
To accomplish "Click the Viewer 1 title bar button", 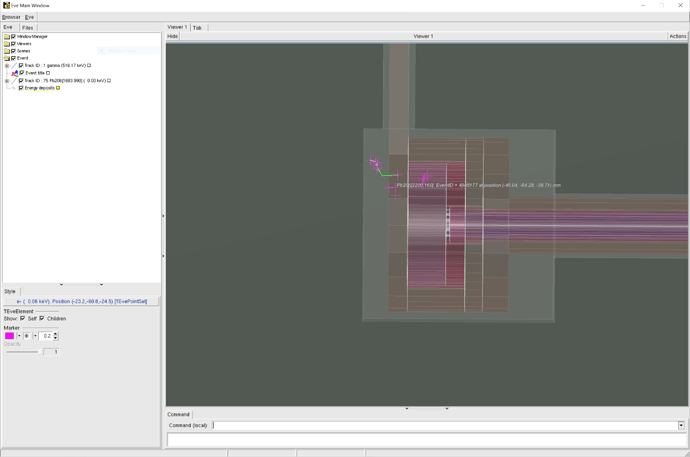I will tap(423, 37).
